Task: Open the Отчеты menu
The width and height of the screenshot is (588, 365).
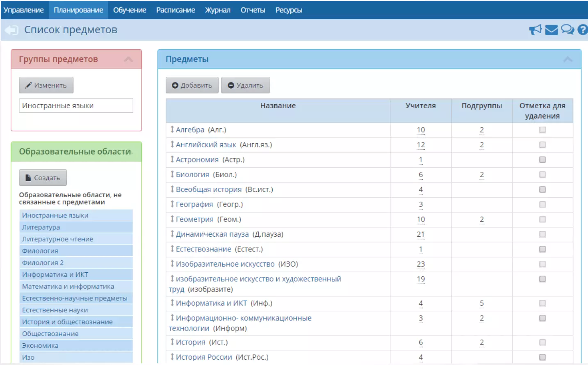Action: pos(253,10)
